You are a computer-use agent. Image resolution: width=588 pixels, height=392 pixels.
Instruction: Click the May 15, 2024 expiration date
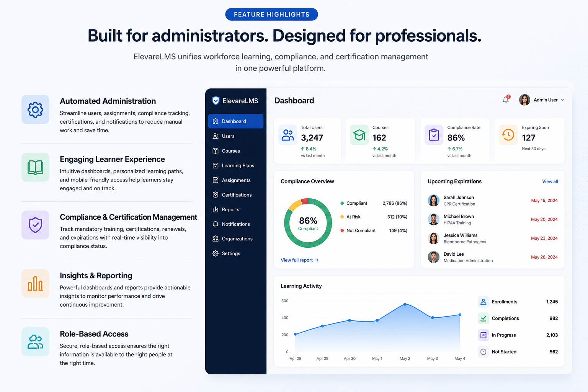tap(544, 201)
